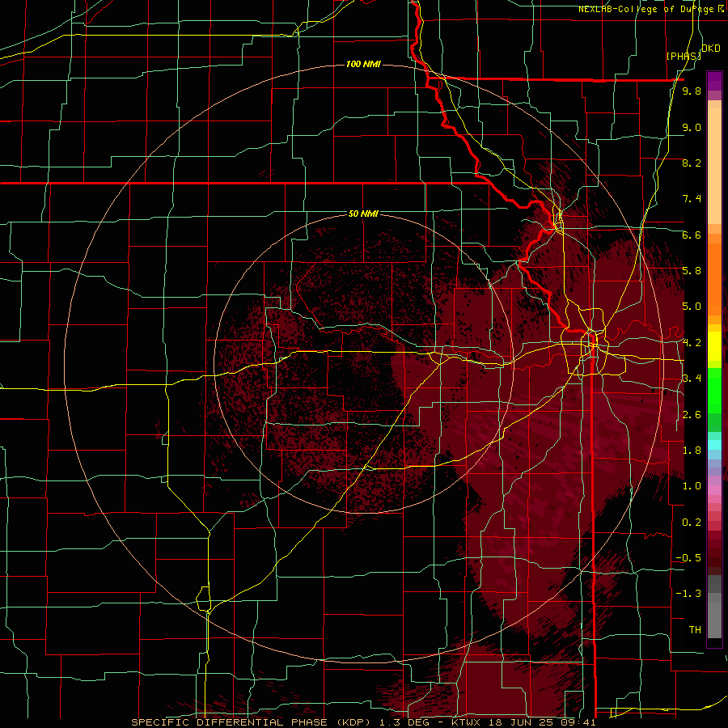Select the 7.4 value on the scale

[x=692, y=199]
